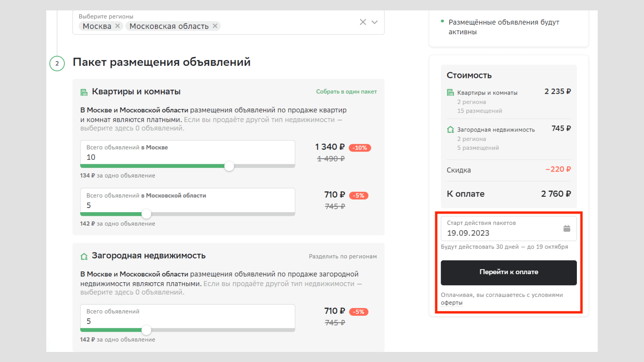Viewport: 644px width, 362px height.
Task: Click the Пакет размещения объявлений heading
Action: (161, 62)
